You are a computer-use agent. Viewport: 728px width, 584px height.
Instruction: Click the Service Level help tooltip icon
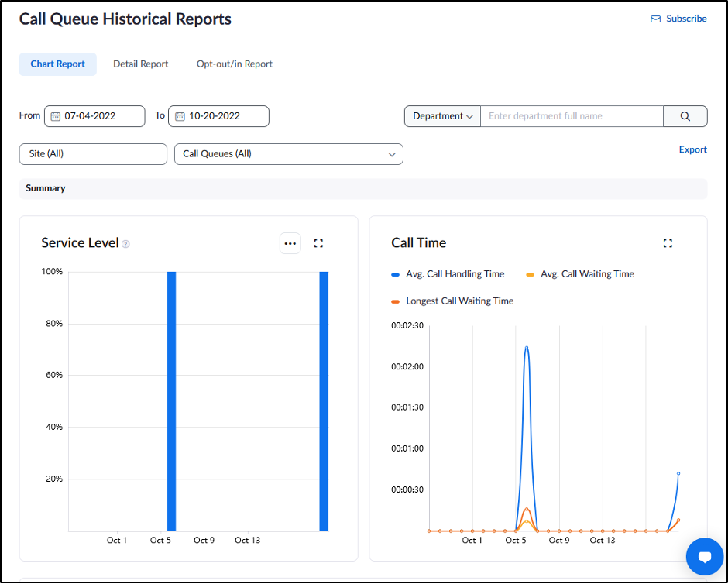(125, 244)
